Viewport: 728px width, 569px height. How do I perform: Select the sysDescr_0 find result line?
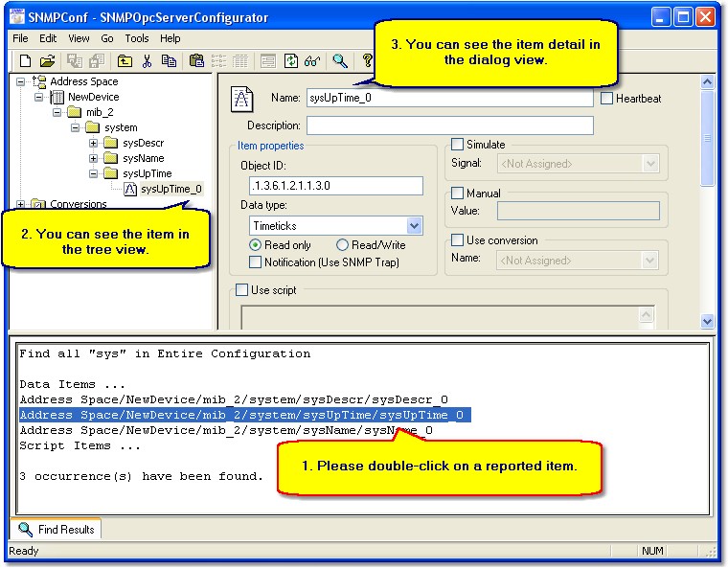tap(234, 399)
